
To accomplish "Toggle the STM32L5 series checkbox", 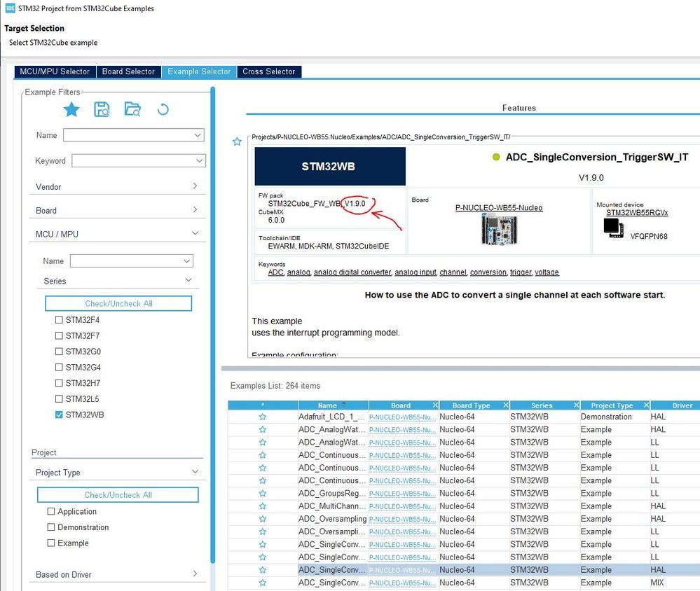I will [58, 398].
